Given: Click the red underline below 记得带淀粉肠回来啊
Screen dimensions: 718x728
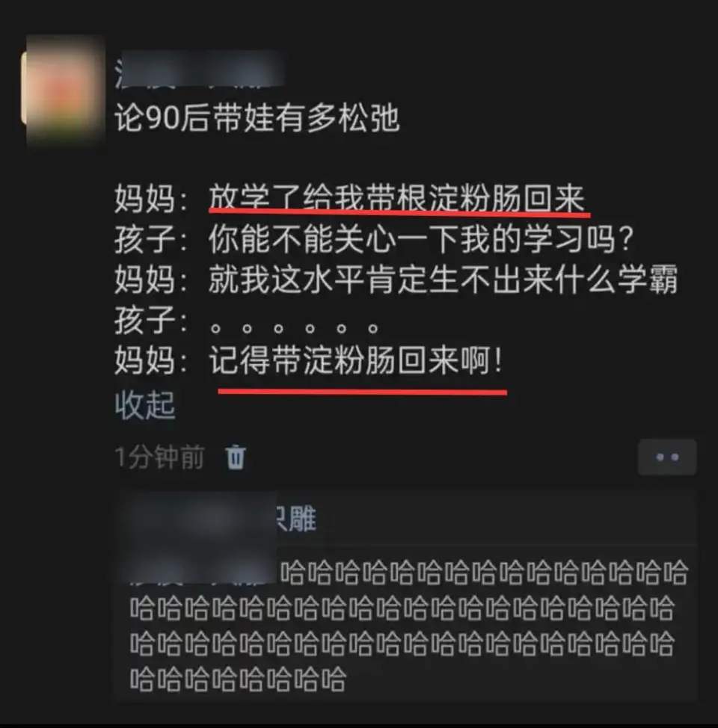Looking at the screenshot, I should click(363, 392).
